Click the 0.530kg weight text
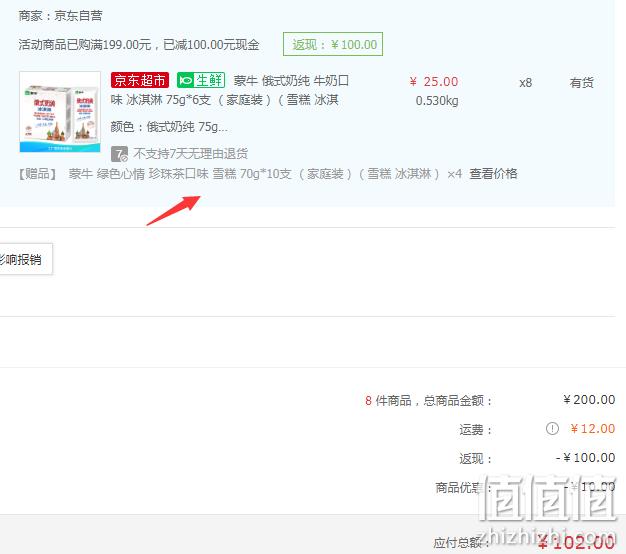 click(437, 101)
